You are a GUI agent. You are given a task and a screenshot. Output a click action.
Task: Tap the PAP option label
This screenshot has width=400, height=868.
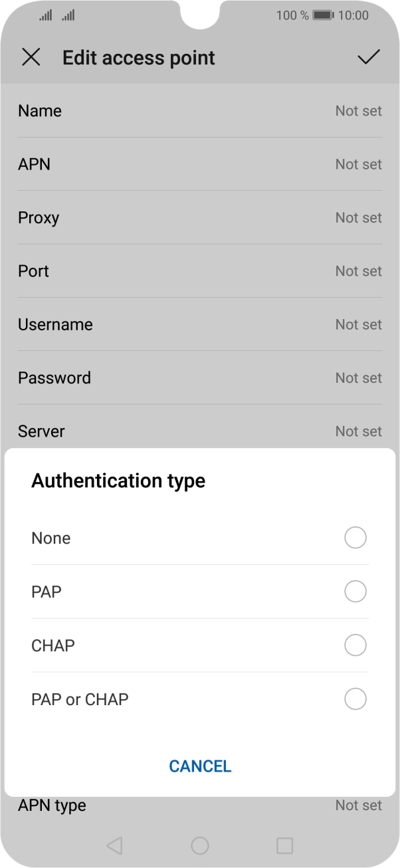pyautogui.click(x=47, y=592)
